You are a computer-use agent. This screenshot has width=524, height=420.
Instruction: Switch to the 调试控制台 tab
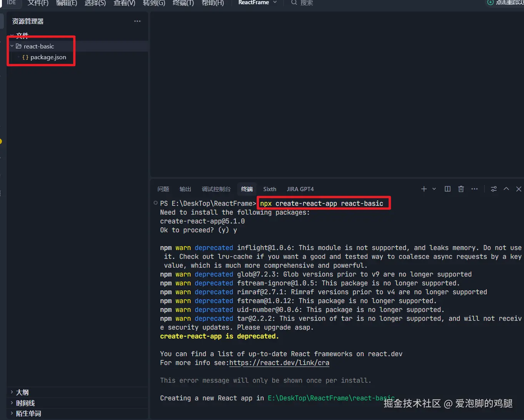216,189
